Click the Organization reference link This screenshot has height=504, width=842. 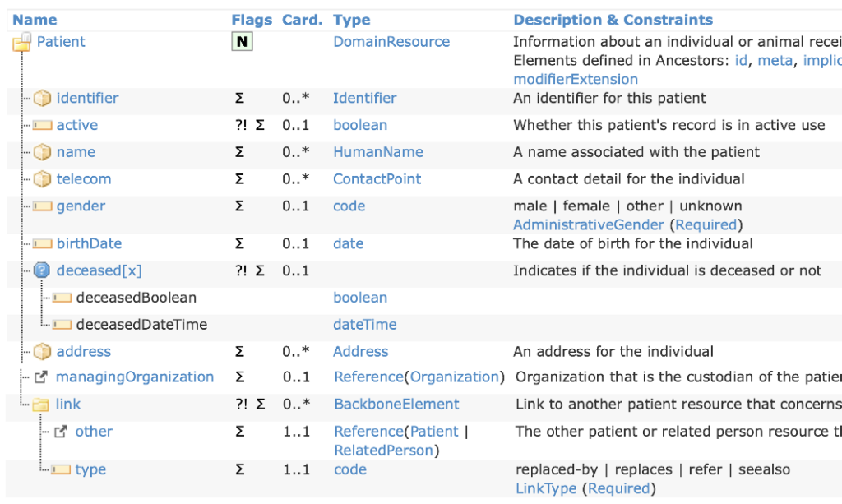[x=455, y=377]
